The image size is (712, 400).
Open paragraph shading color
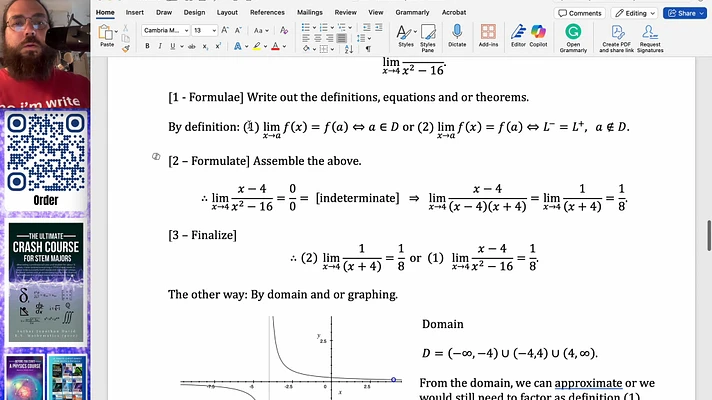coord(307,49)
